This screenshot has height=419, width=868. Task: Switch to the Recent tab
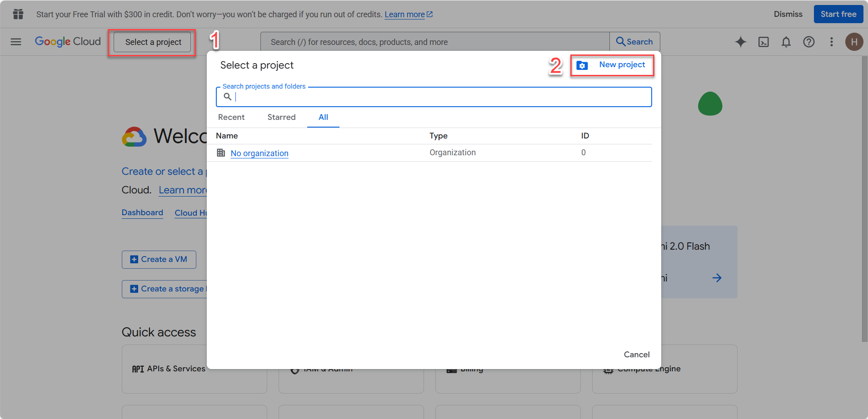[231, 117]
